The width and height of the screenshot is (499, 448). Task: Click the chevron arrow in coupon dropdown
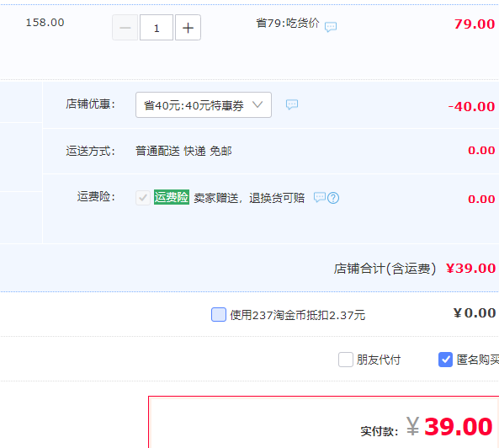(257, 104)
